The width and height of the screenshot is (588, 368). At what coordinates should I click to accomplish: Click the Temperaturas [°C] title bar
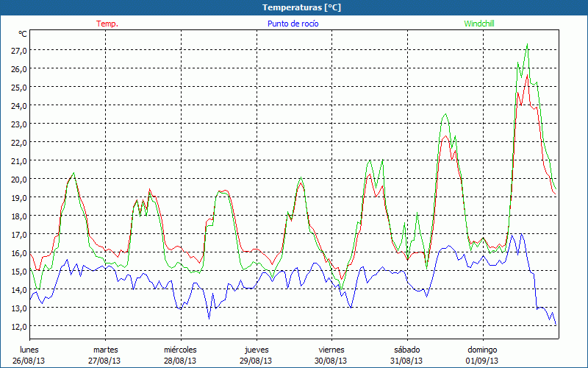click(x=294, y=7)
